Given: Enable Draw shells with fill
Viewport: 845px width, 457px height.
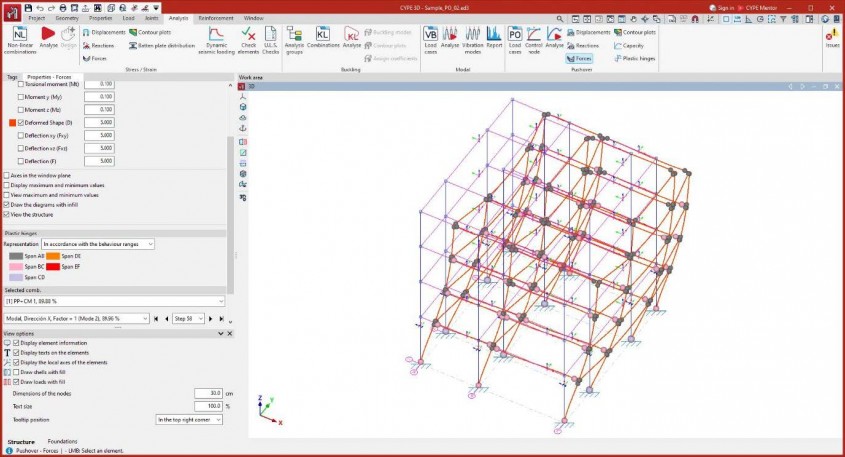Looking at the screenshot, I should (16, 372).
